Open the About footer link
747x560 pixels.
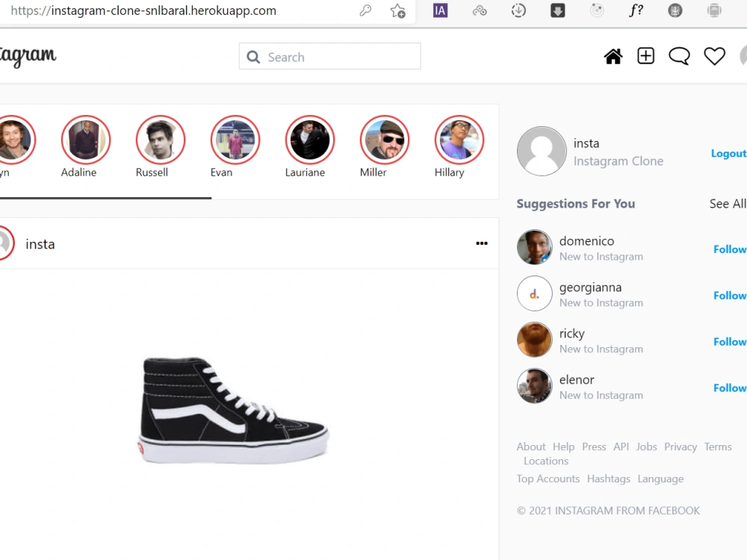coord(530,447)
